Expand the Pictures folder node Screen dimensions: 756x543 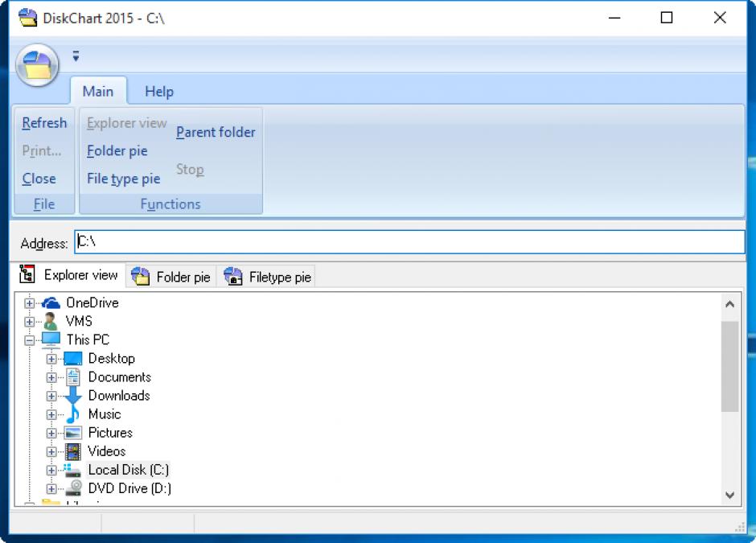coord(51,433)
